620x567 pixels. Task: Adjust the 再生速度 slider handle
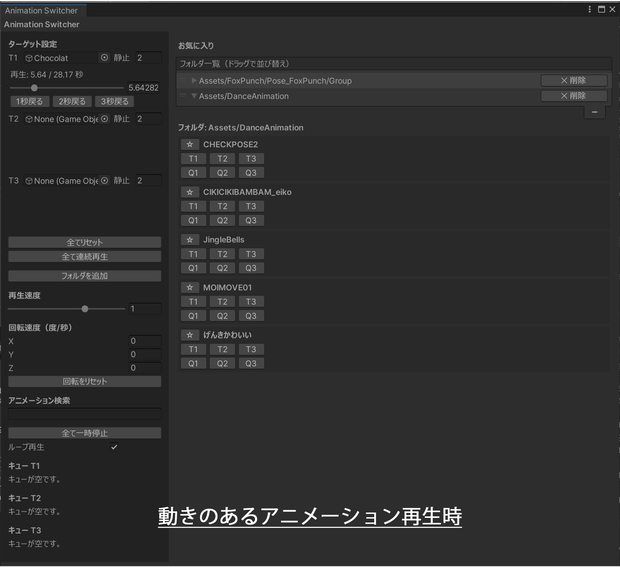tap(85, 309)
